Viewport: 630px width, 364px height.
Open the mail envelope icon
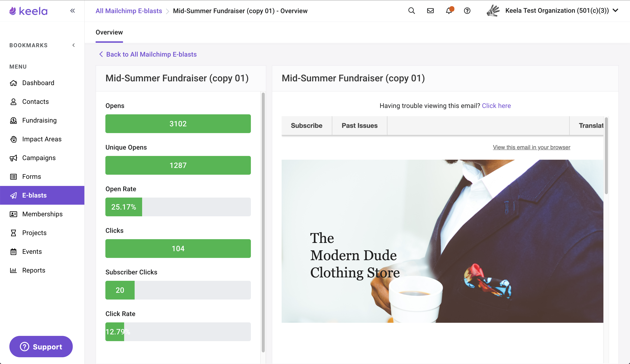coord(430,11)
